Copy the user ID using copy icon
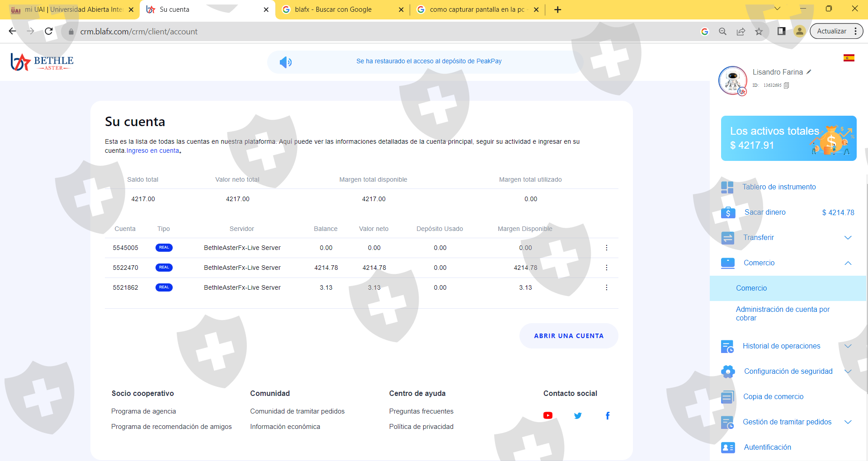 [x=787, y=85]
